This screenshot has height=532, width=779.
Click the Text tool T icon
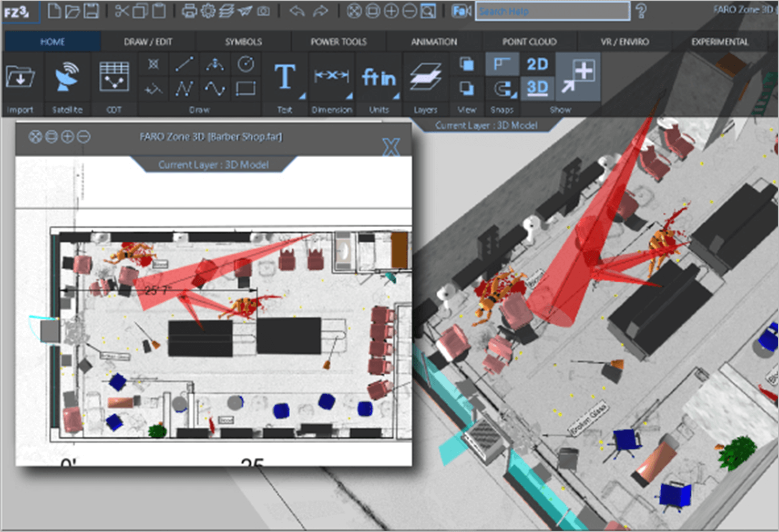point(285,77)
